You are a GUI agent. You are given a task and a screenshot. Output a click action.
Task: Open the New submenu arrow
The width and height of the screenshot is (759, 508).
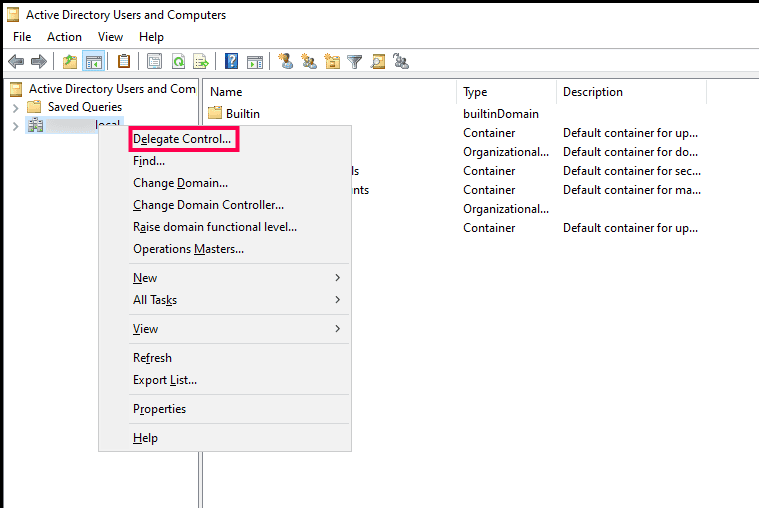point(337,277)
